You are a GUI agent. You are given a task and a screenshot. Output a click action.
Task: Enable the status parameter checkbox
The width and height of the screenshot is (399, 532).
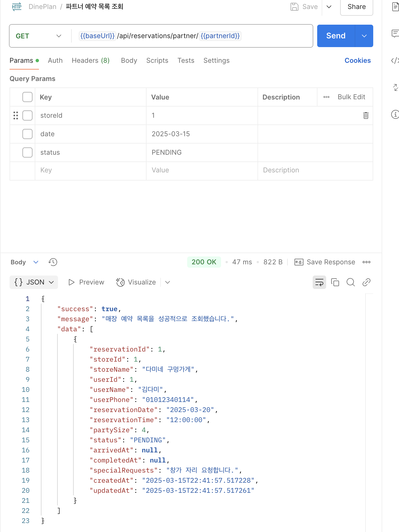(27, 152)
